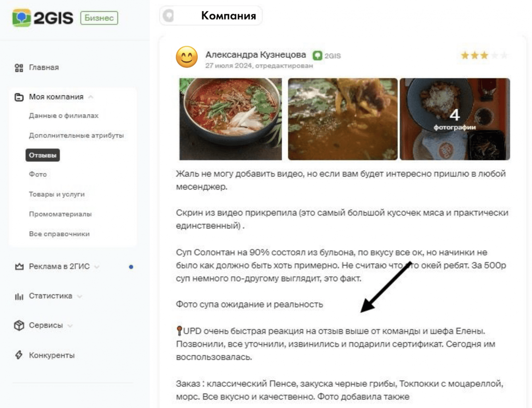The height and width of the screenshot is (408, 532).
Task: Go to Товары и услуги
Action: 57,194
